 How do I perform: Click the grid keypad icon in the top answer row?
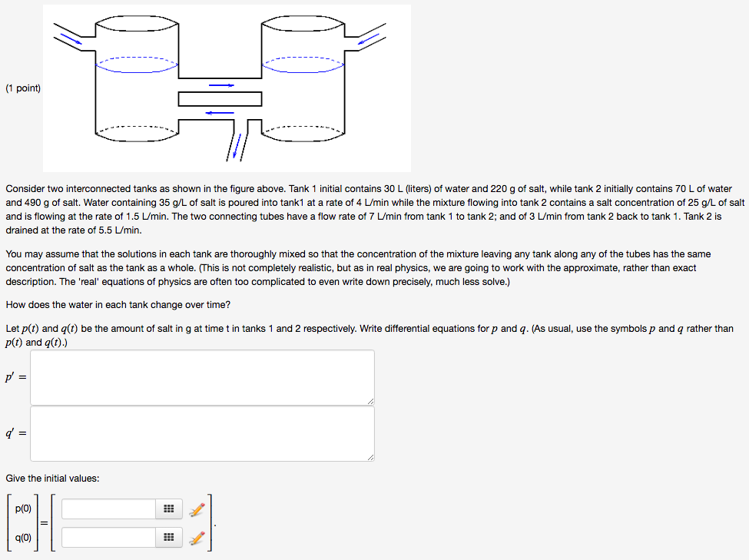[x=168, y=509]
